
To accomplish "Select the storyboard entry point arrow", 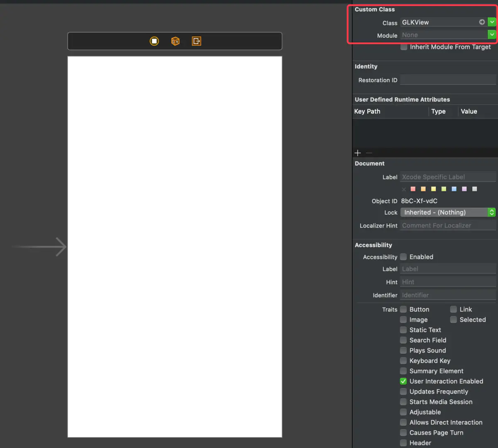I will click(39, 247).
